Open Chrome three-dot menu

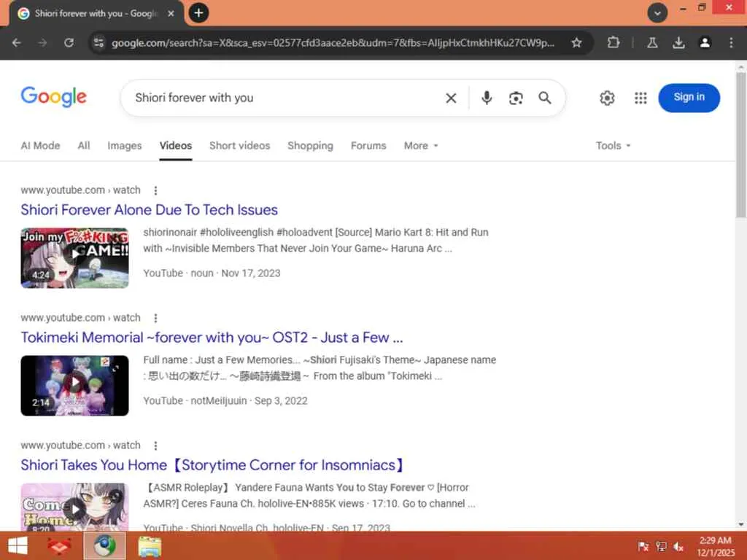click(731, 43)
